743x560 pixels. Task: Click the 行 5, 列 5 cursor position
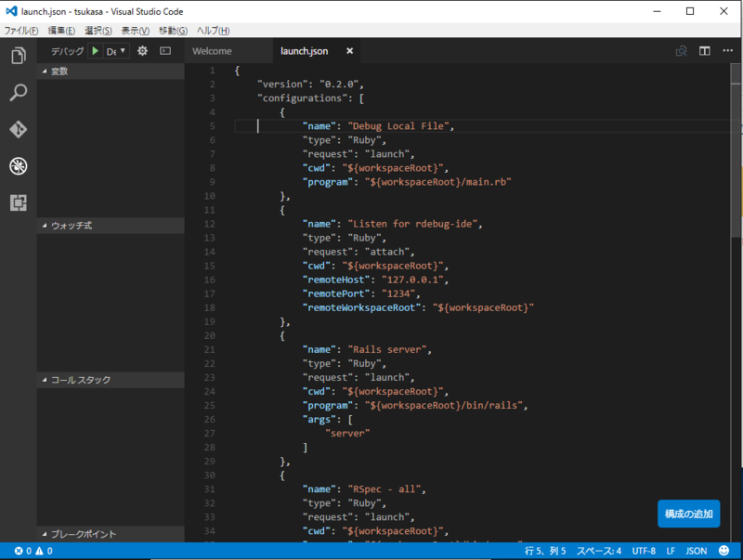545,551
